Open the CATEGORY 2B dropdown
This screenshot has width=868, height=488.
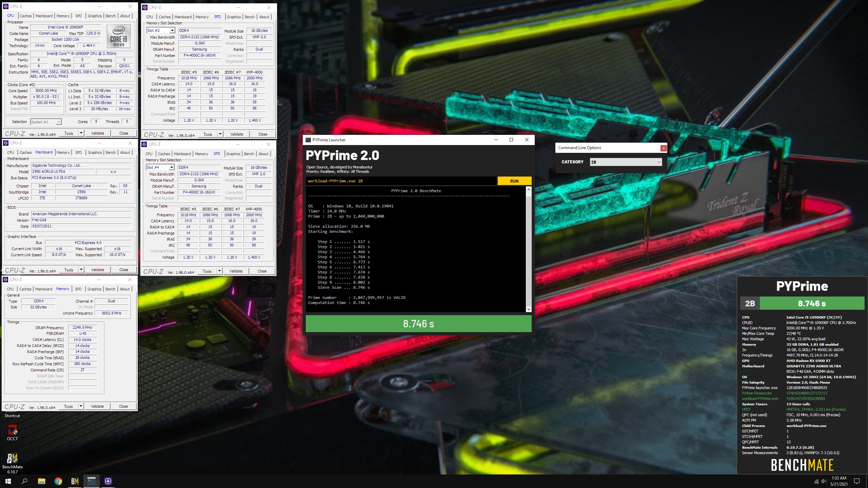coord(626,162)
